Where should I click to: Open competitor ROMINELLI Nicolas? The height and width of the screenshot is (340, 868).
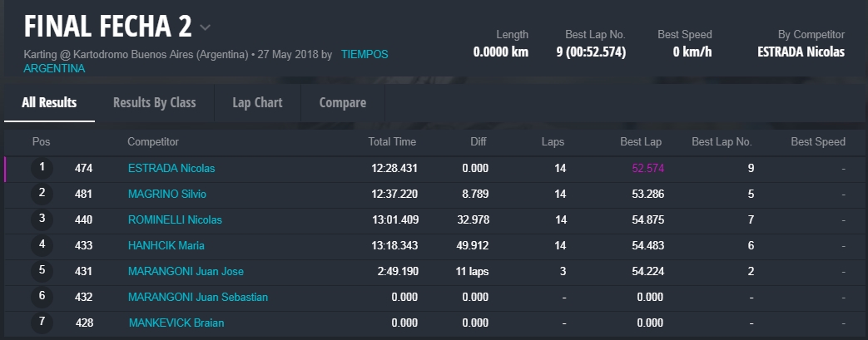[175, 220]
